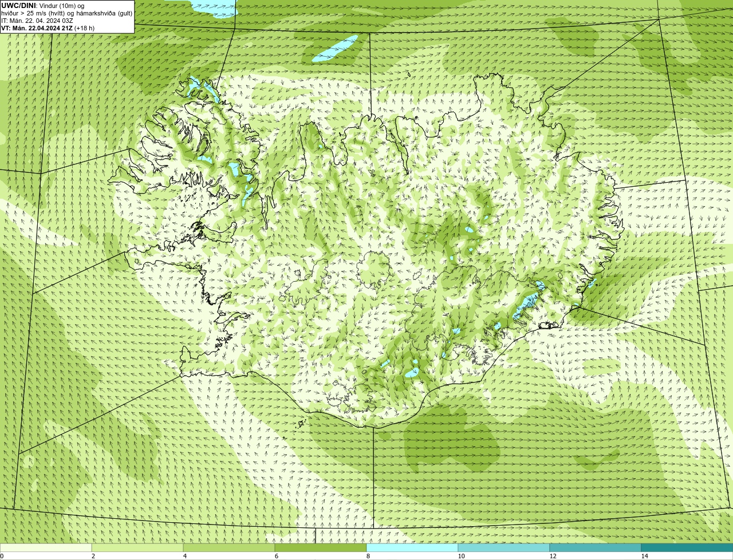Image resolution: width=733 pixels, height=560 pixels.
Task: Click the '2' scale label
Action: pyautogui.click(x=93, y=556)
